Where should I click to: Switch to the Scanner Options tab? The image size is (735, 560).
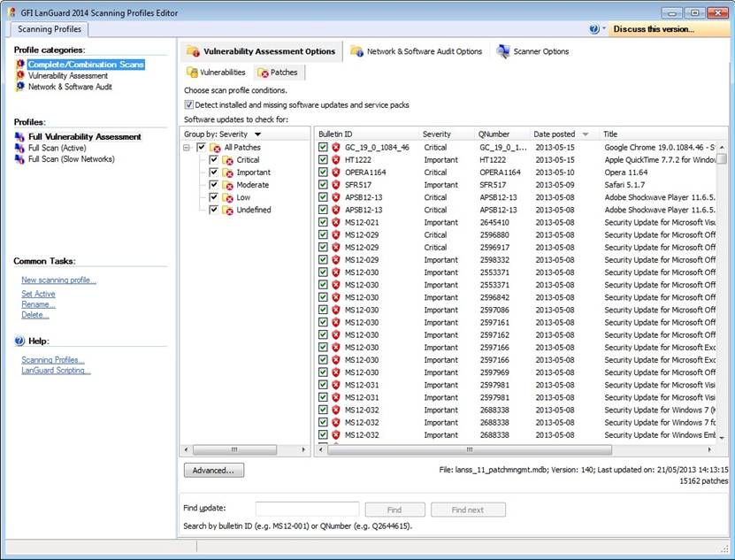[533, 51]
